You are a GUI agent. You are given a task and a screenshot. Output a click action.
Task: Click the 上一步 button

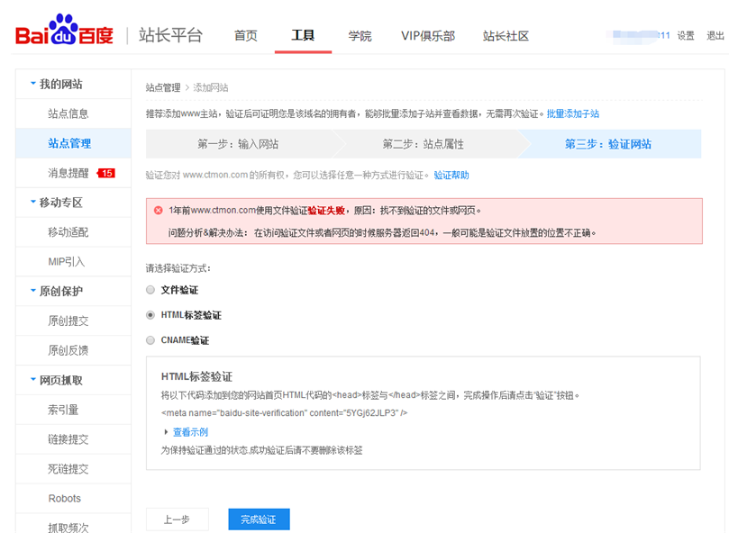(x=177, y=519)
